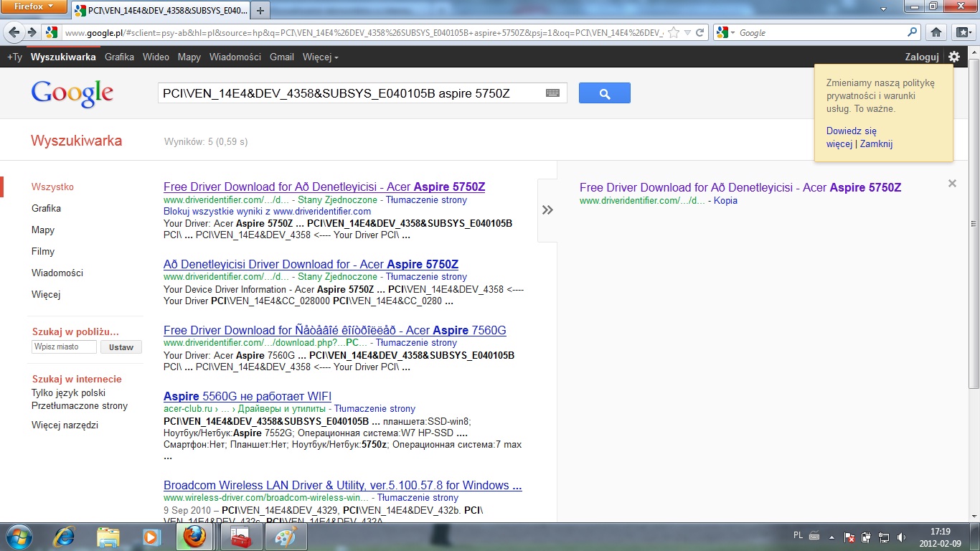The width and height of the screenshot is (980, 551).
Task: Close the result preview pane
Action: [x=952, y=184]
